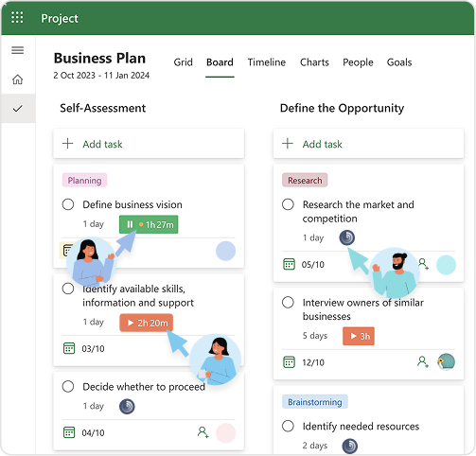Open the Decide whether to proceed task title
This screenshot has width=476, height=456.
tap(144, 386)
